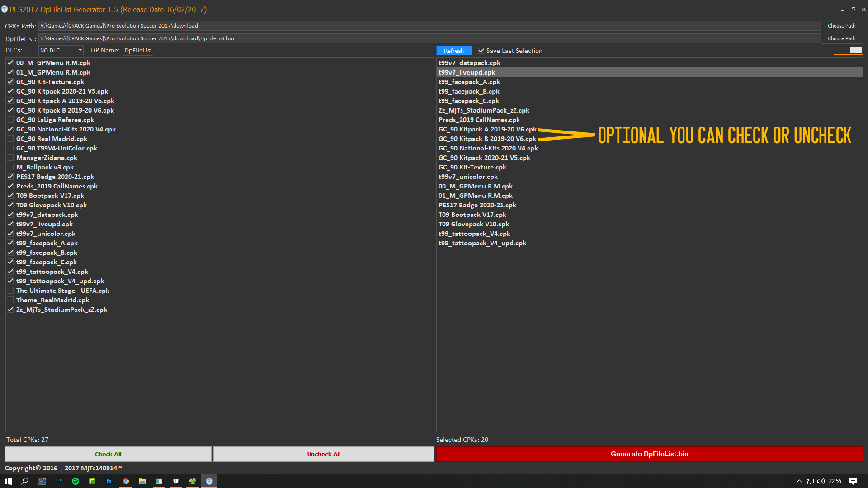Screen dimensions: 868x488
Task: Uncheck the Save Last Selection checkbox
Action: 481,51
